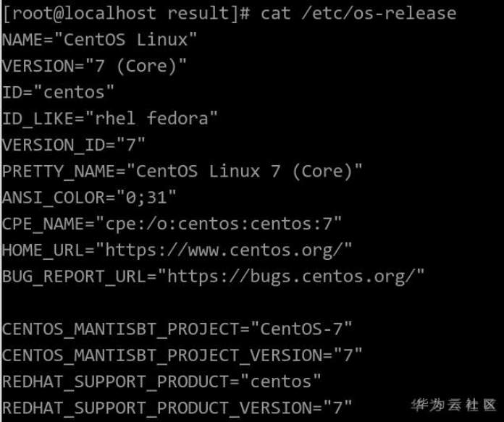Viewport: 504px width, 422px height.
Task: Click the CENTOS_MANTISBT_PROJECT_VERSION="7" line
Action: (182, 355)
